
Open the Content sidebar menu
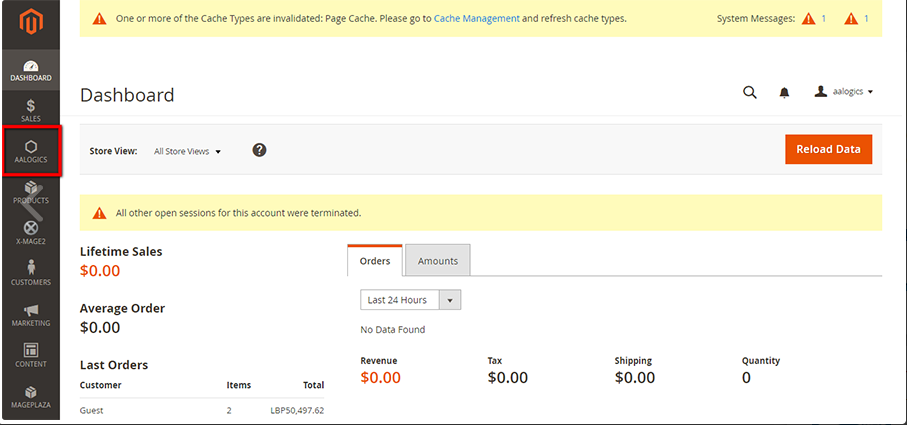pos(31,356)
